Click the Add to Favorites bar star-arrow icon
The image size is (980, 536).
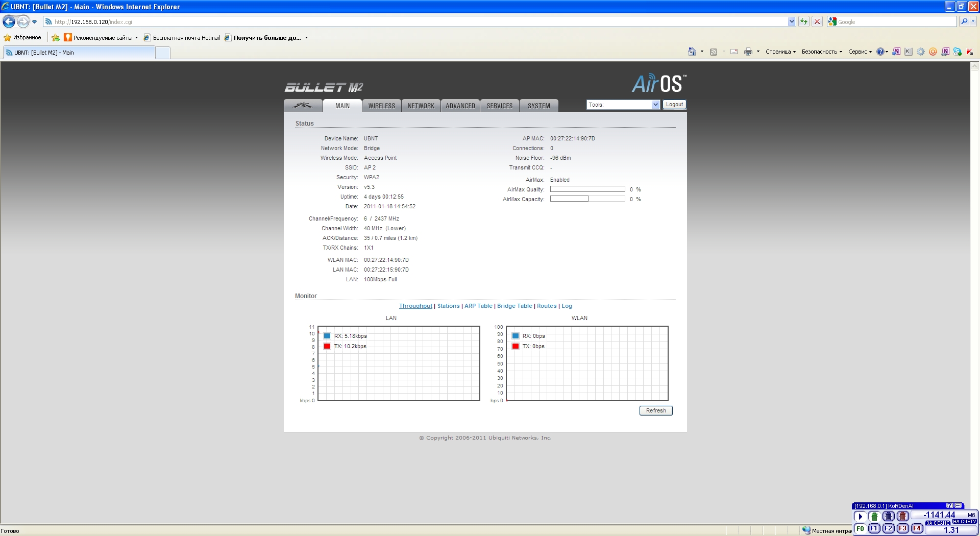coord(56,37)
